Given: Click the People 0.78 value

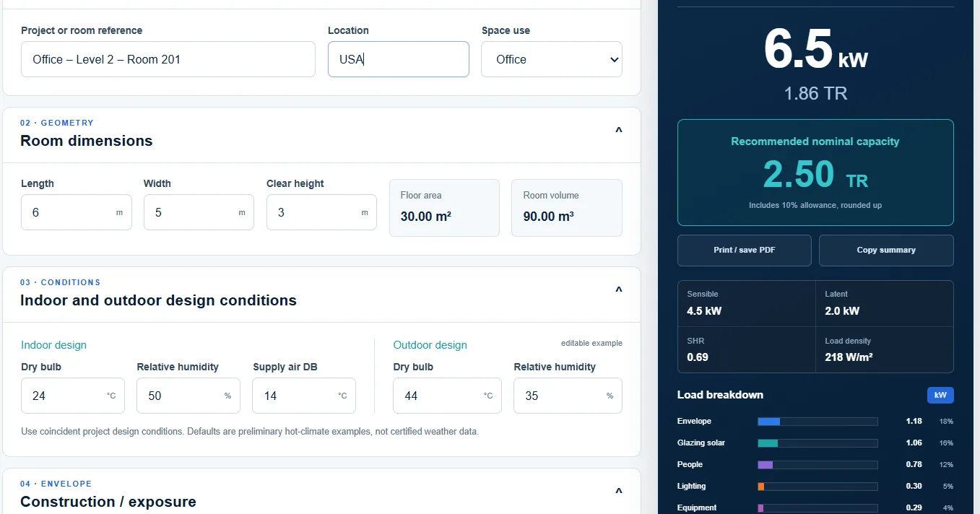Looking at the screenshot, I should pos(914,465).
